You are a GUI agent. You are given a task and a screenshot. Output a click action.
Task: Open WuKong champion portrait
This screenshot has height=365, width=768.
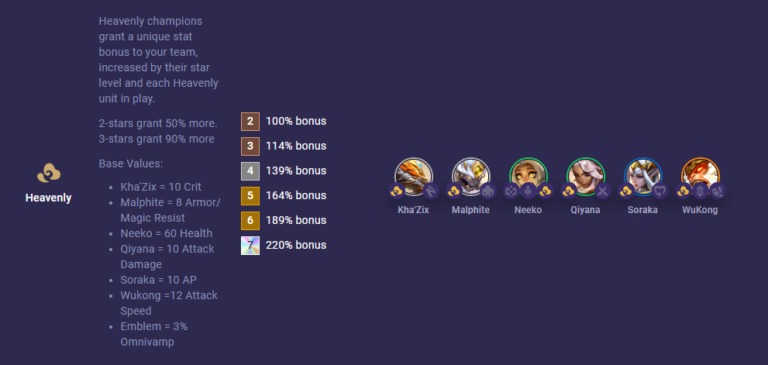[700, 176]
